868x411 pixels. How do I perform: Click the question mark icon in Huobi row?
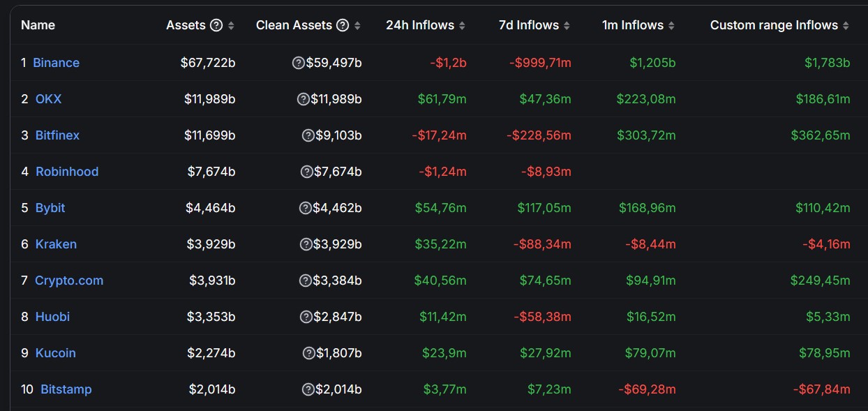306,317
